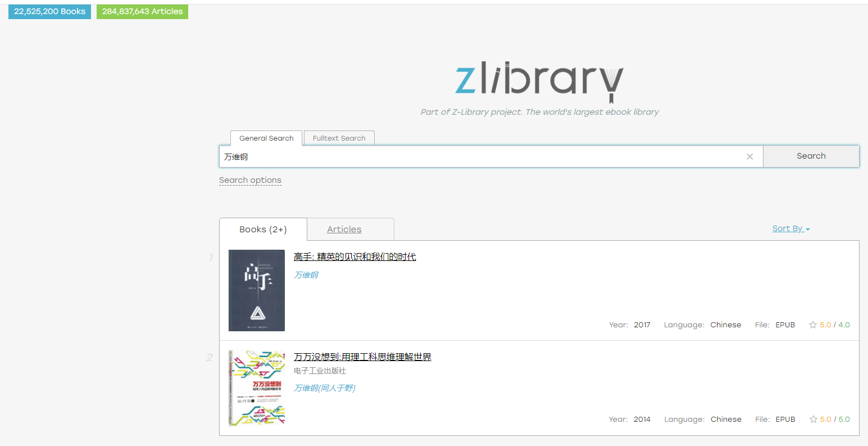Screen dimensions: 868x446
Task: Click the author link 万维钢
Action: 306,275
